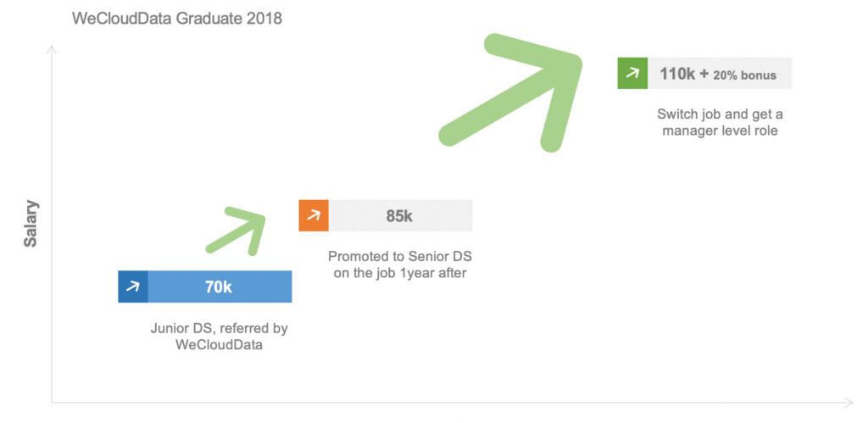Select the small green arrow above 70k bar
The image size is (868, 423).
[x=236, y=231]
